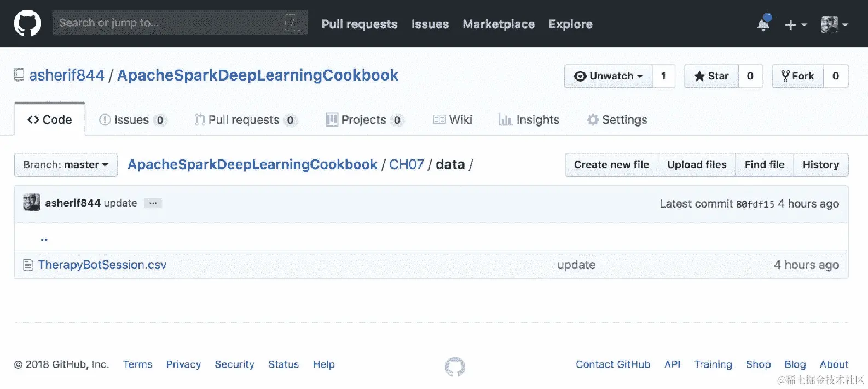Open the Branch: master dropdown
Screen dimensions: 868x389
point(66,165)
